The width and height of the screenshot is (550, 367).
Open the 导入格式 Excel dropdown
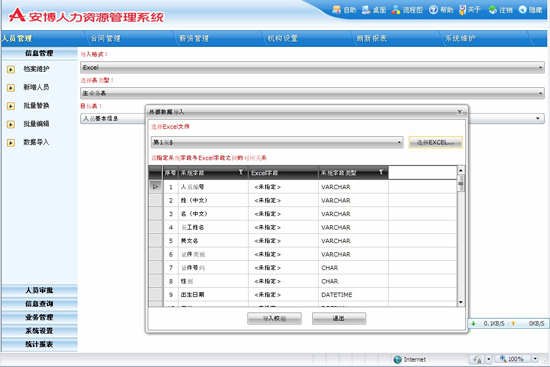[312, 67]
